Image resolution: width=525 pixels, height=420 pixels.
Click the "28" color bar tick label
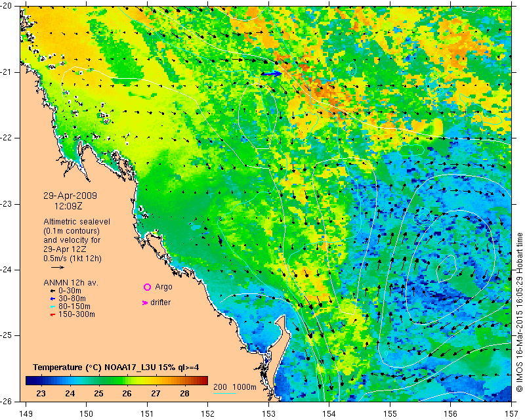tap(184, 394)
